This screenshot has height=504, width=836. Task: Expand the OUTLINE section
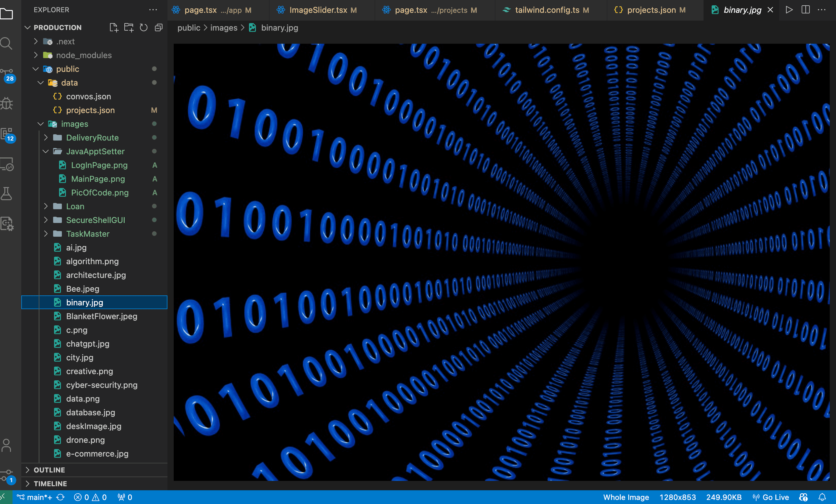[94, 470]
